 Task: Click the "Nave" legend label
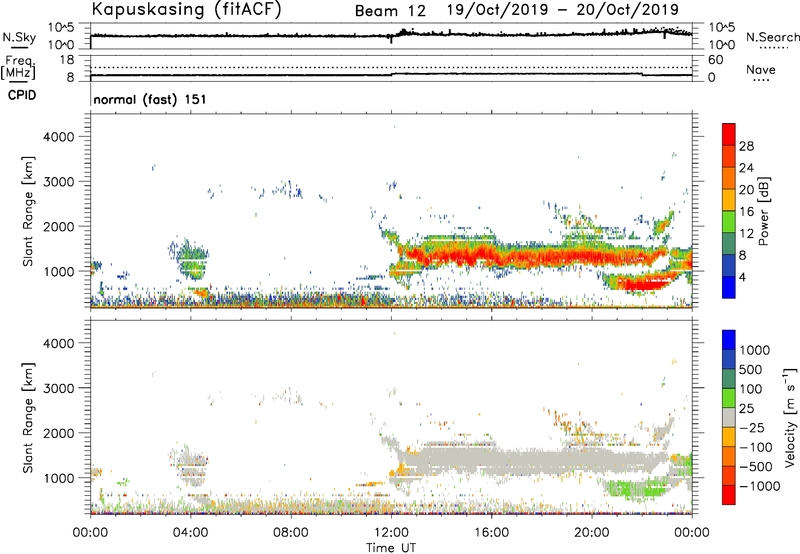point(761,70)
